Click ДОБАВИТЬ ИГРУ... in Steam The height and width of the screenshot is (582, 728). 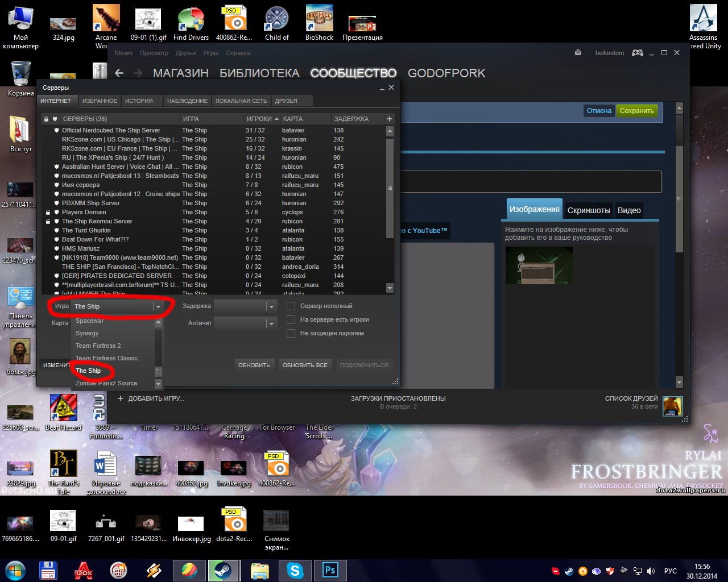point(151,398)
